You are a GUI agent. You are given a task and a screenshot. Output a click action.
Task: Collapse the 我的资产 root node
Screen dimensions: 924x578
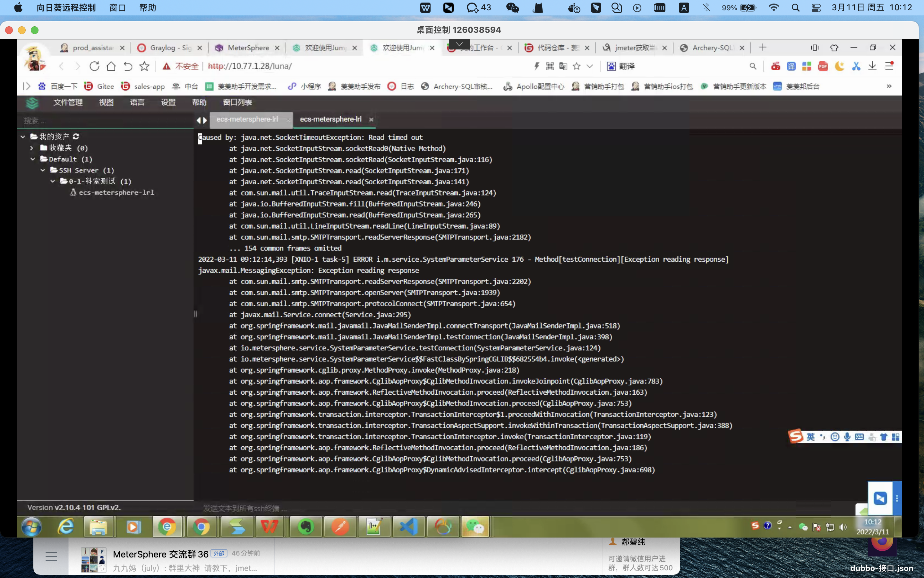tap(23, 136)
